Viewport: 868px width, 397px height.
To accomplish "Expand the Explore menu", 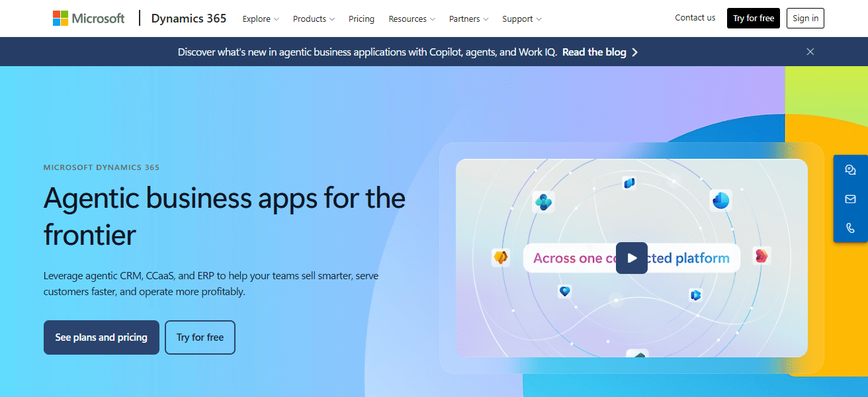I will point(261,19).
